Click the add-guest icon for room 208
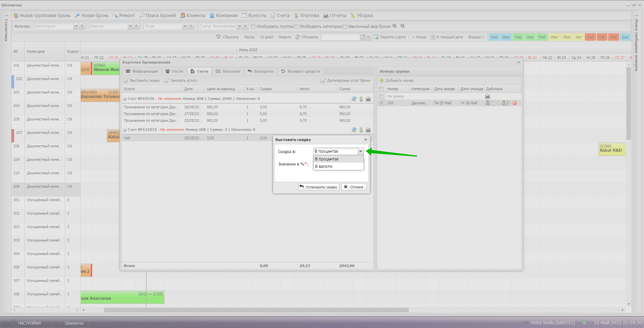Viewport: 644px width, 328px height. [x=504, y=103]
